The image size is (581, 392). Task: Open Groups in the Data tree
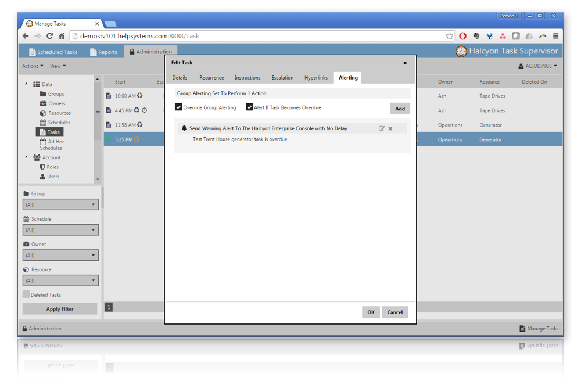click(x=52, y=93)
